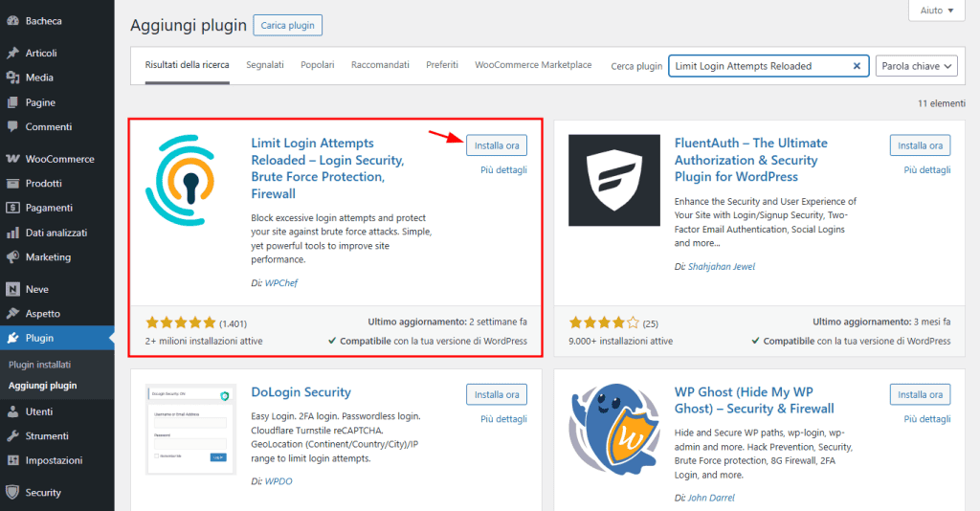Click the WooCommerce logo icon

point(12,159)
